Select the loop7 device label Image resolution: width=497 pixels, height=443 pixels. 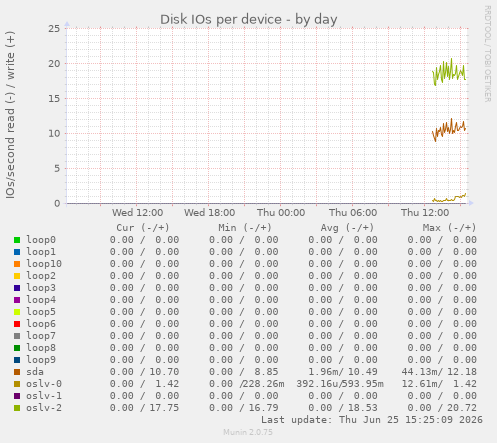click(x=41, y=336)
